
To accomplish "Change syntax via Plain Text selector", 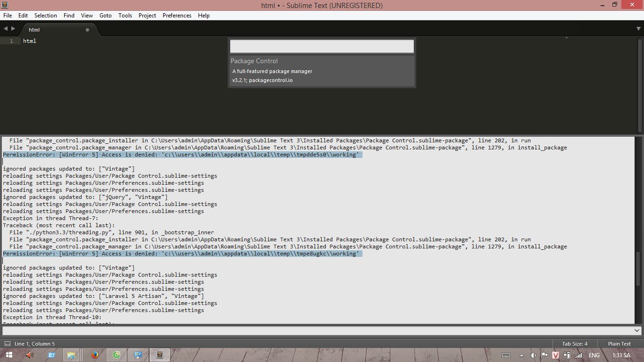I will tap(619, 344).
